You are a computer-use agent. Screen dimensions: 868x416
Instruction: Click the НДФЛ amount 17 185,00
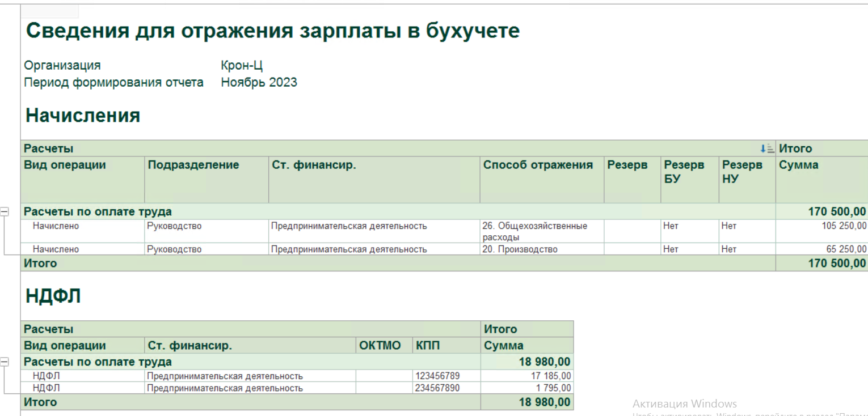pyautogui.click(x=551, y=376)
